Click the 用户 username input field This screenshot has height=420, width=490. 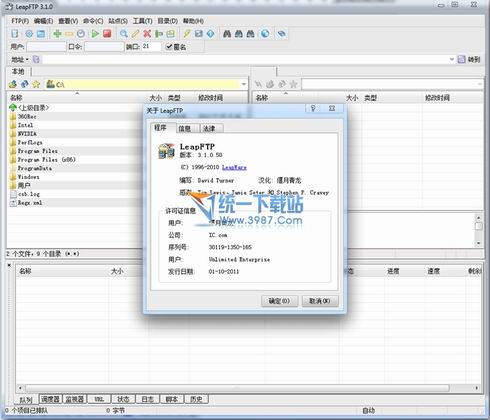pos(46,47)
